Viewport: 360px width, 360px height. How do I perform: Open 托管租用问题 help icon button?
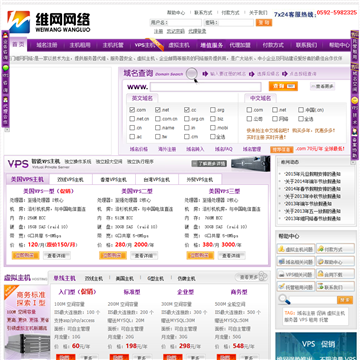coord(296,287)
